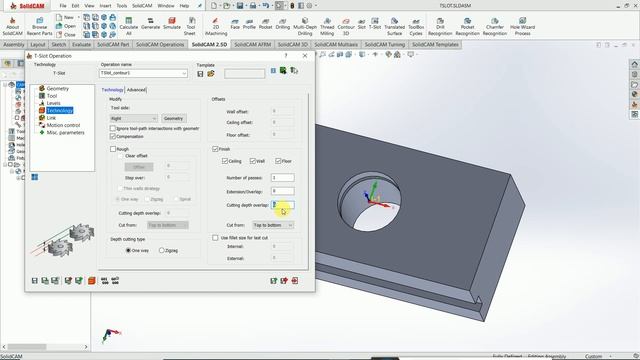Start Drill Recognition

point(440,27)
